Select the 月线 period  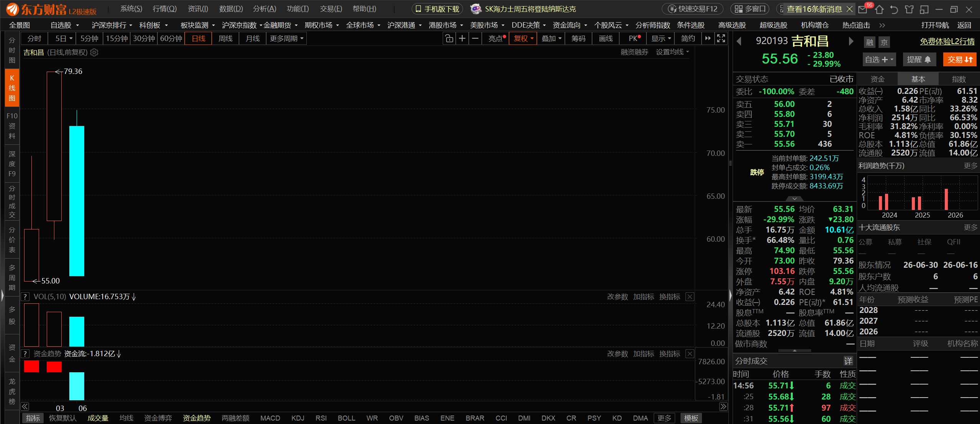coord(252,39)
